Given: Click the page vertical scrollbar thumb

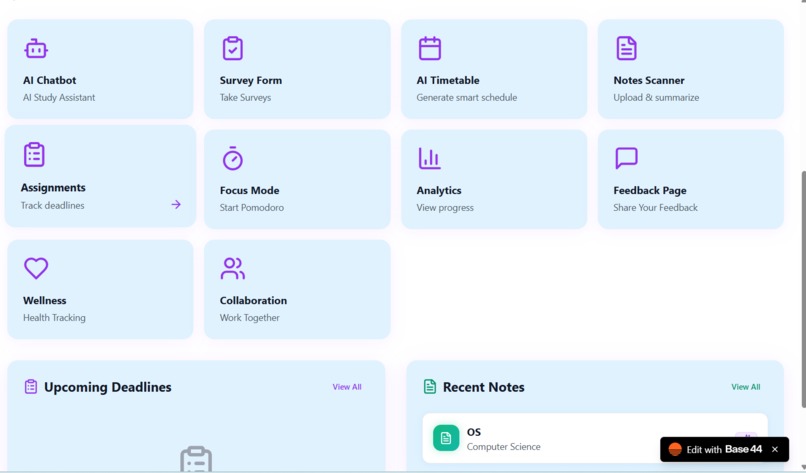Looking at the screenshot, I should (803, 289).
